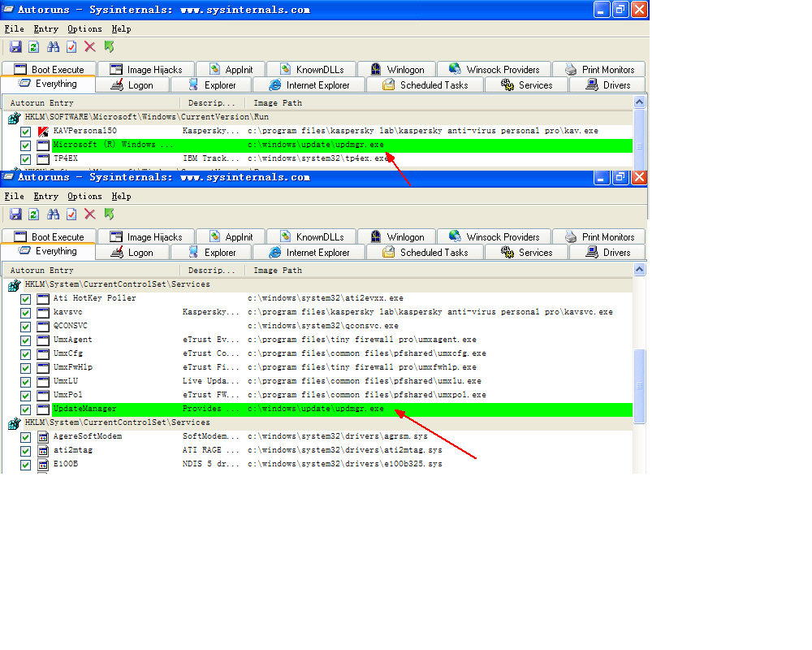The height and width of the screenshot is (650, 812).
Task: Uncheck the Microsoft (R) Windows updmgr entry
Action: (x=25, y=145)
